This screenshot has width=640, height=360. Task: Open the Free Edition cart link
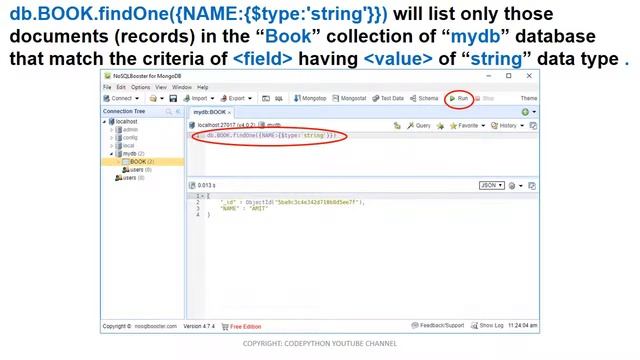[x=241, y=327]
